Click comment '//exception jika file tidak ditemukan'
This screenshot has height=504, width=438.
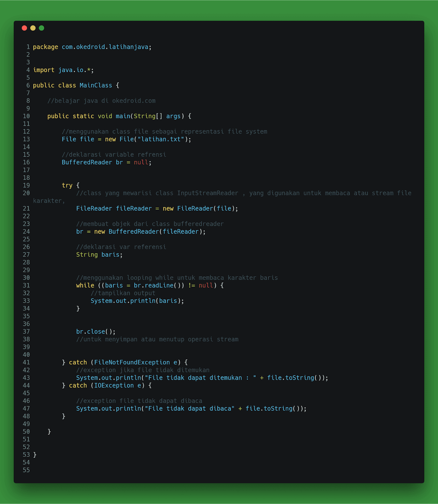pos(143,370)
